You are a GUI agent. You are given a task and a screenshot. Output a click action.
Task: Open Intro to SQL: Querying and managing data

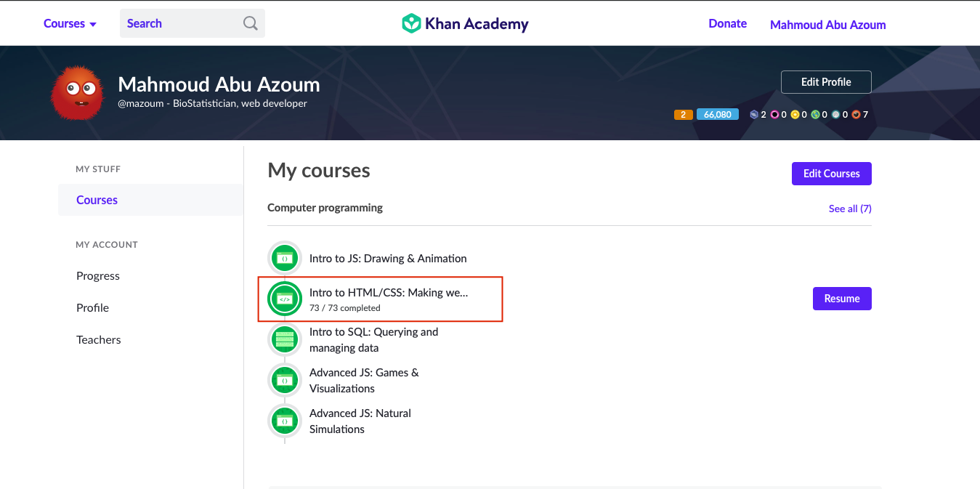point(374,339)
